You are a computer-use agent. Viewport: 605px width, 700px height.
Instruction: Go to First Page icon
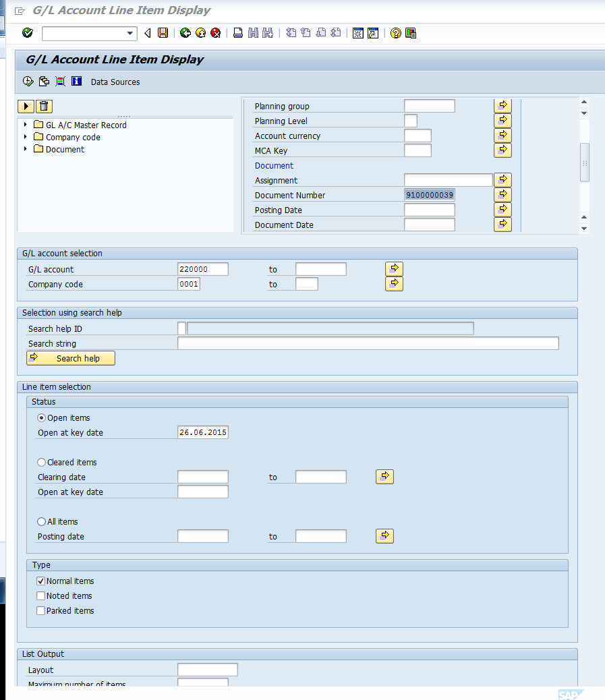click(291, 33)
